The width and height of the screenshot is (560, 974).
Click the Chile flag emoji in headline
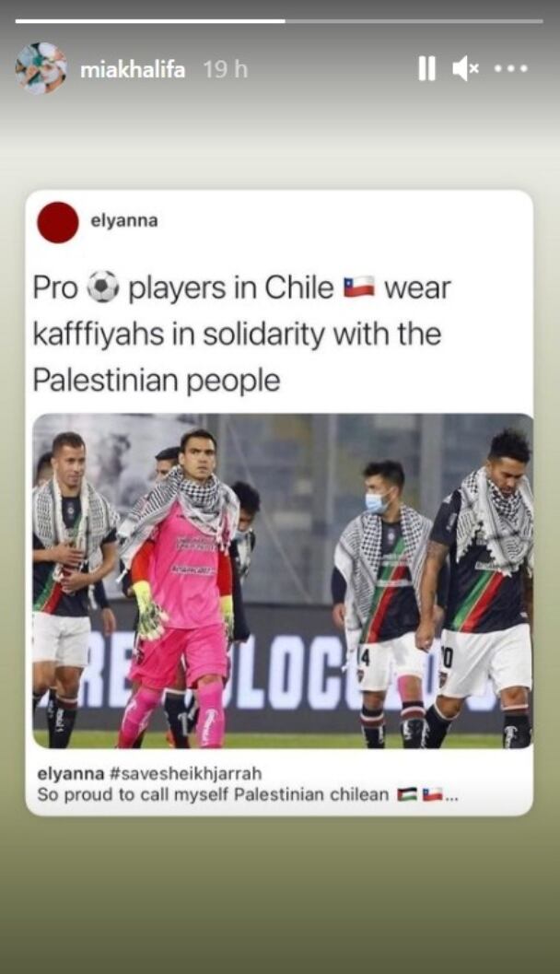coord(359,287)
